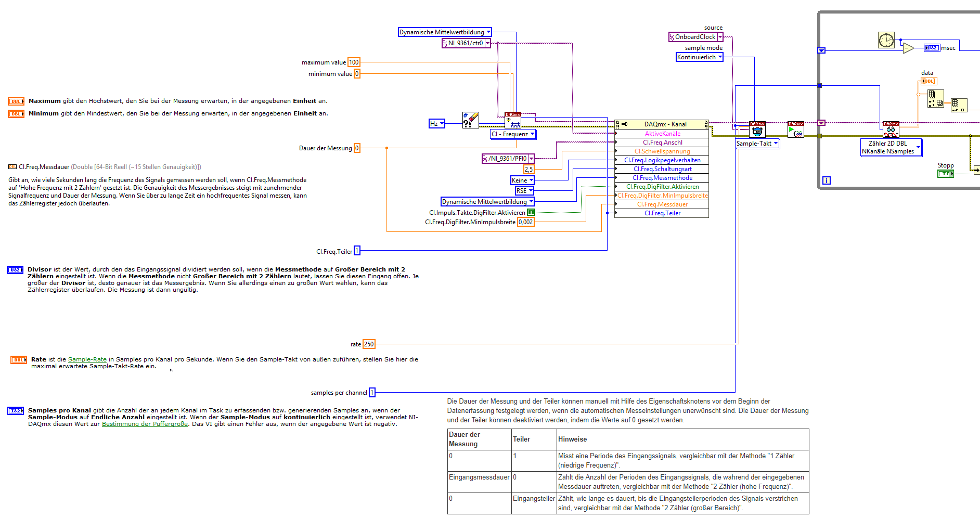980x518 pixels.
Task: Select the CI.Freq.Logikpegelverhalten property row
Action: [662, 160]
